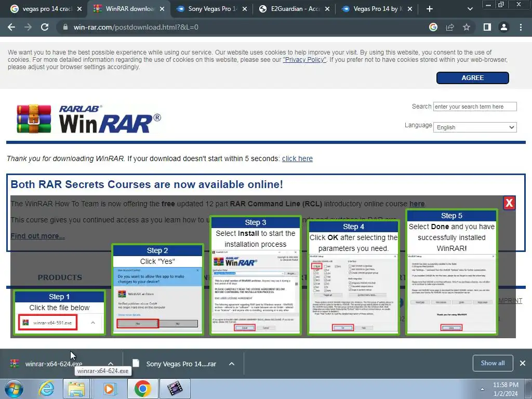Open the tab search chevron
This screenshot has width=532, height=399.
(x=470, y=9)
